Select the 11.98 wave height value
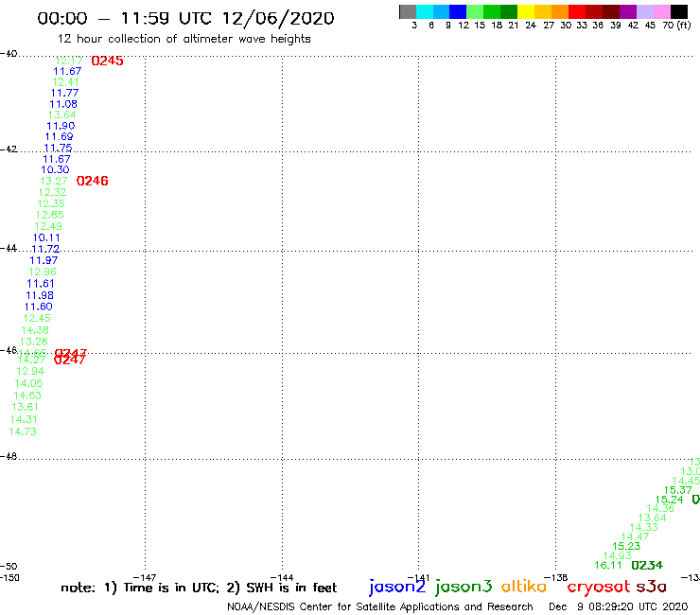The image size is (700, 615). click(40, 295)
